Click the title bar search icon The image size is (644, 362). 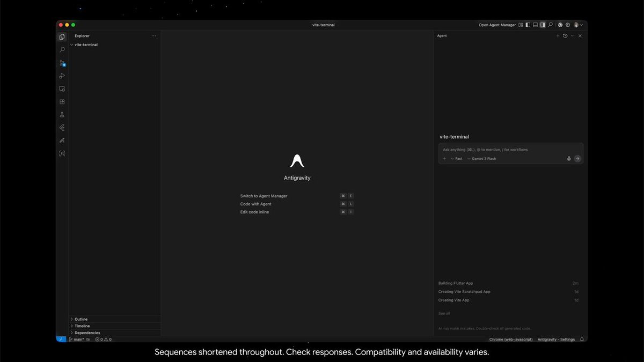pyautogui.click(x=550, y=25)
